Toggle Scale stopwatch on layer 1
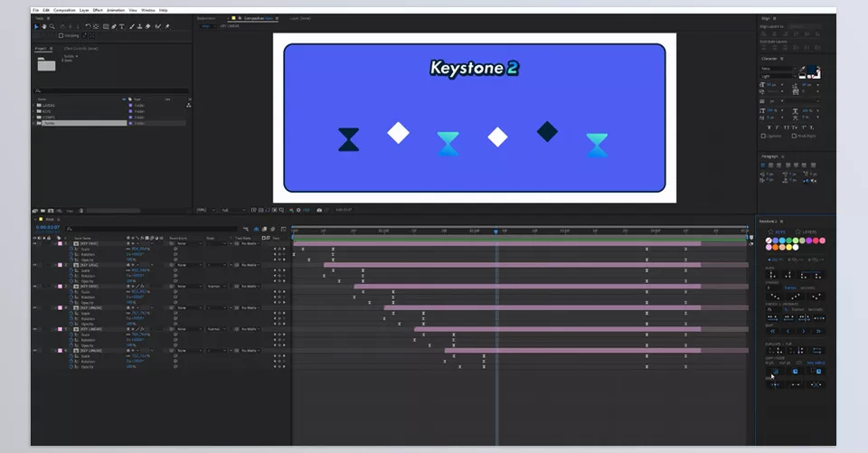This screenshot has height=453, width=868. pos(71,250)
